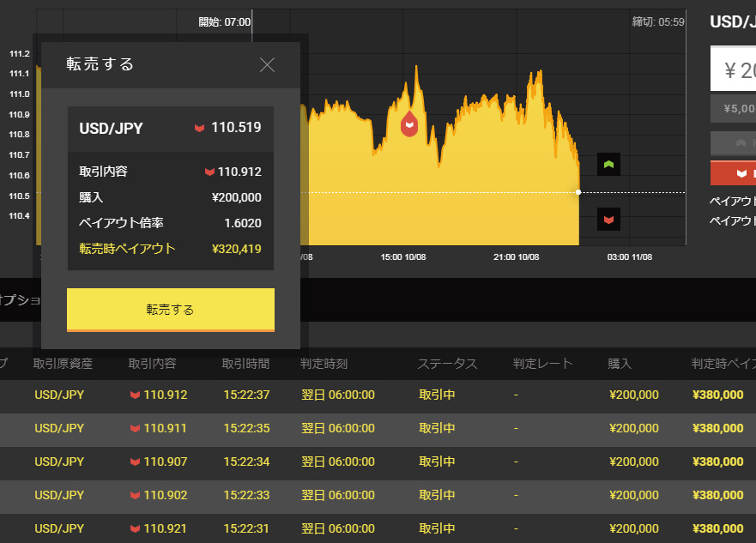Click the down arrow icon in 110.907 row

click(135, 462)
